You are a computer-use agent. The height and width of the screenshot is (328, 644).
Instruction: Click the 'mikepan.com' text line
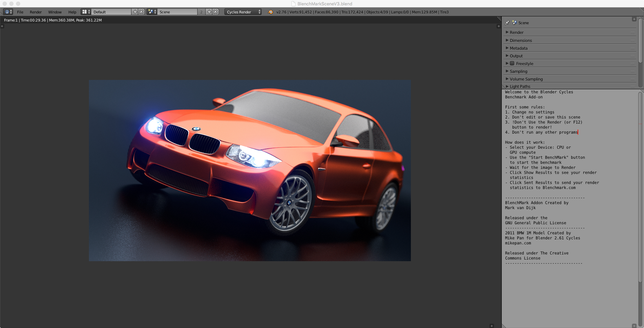pyautogui.click(x=518, y=243)
